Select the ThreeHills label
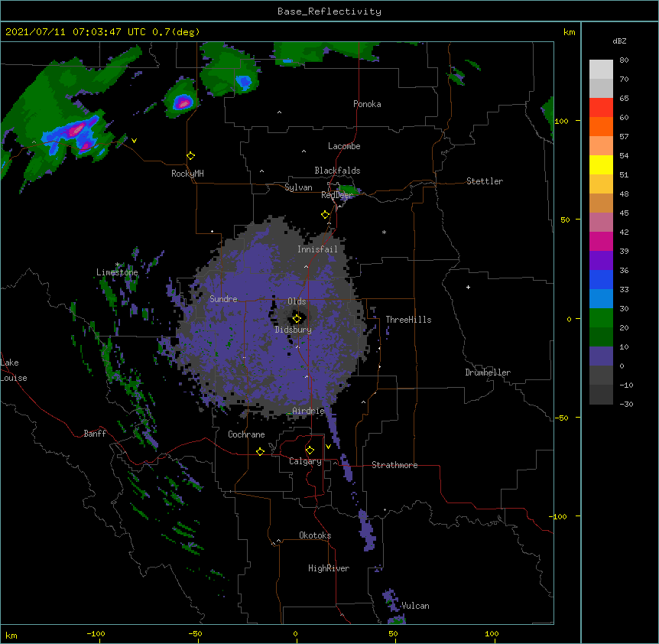The width and height of the screenshot is (659, 644). [408, 320]
